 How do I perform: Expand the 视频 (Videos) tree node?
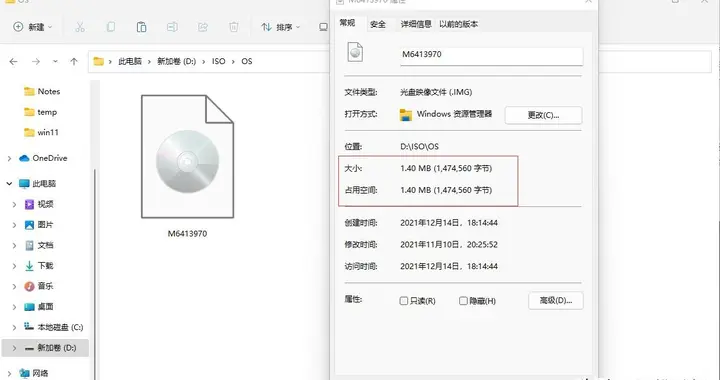[14, 204]
